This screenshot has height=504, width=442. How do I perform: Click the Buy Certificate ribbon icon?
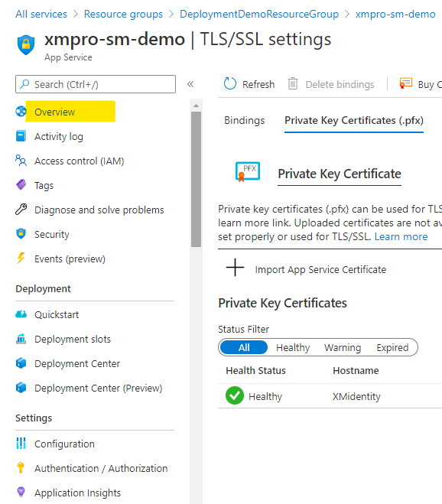pos(405,83)
